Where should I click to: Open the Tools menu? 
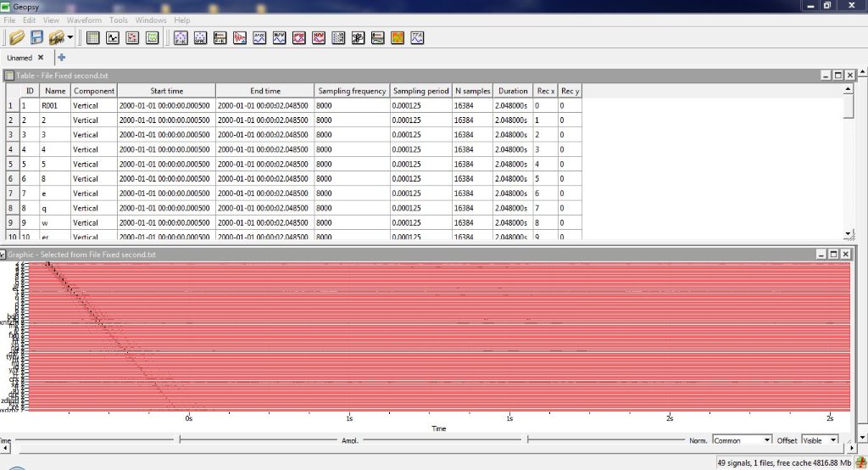(118, 20)
